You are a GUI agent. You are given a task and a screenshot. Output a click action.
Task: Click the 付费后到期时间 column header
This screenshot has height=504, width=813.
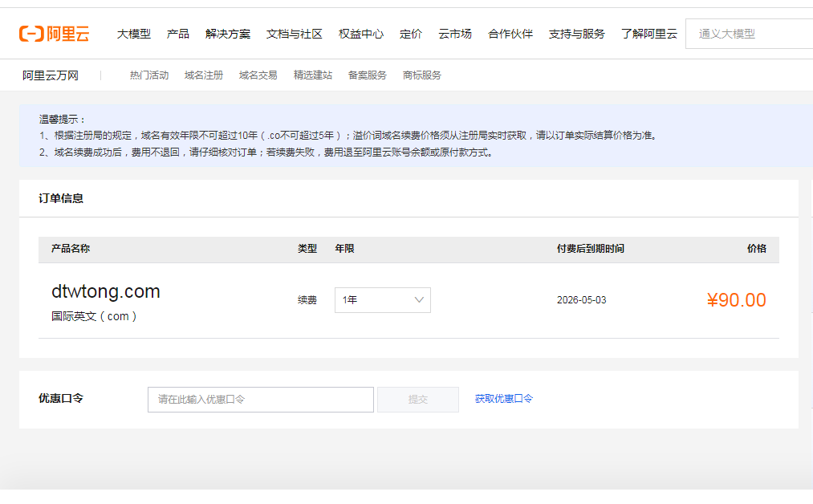[591, 249]
